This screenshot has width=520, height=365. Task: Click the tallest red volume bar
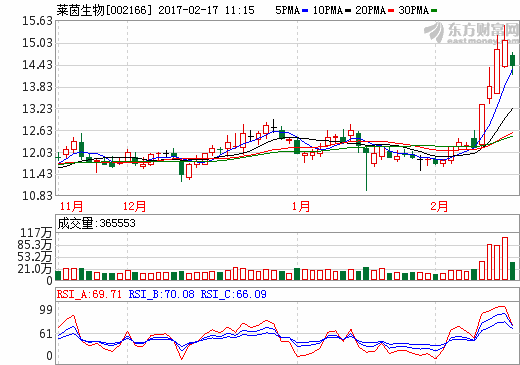coord(505,259)
